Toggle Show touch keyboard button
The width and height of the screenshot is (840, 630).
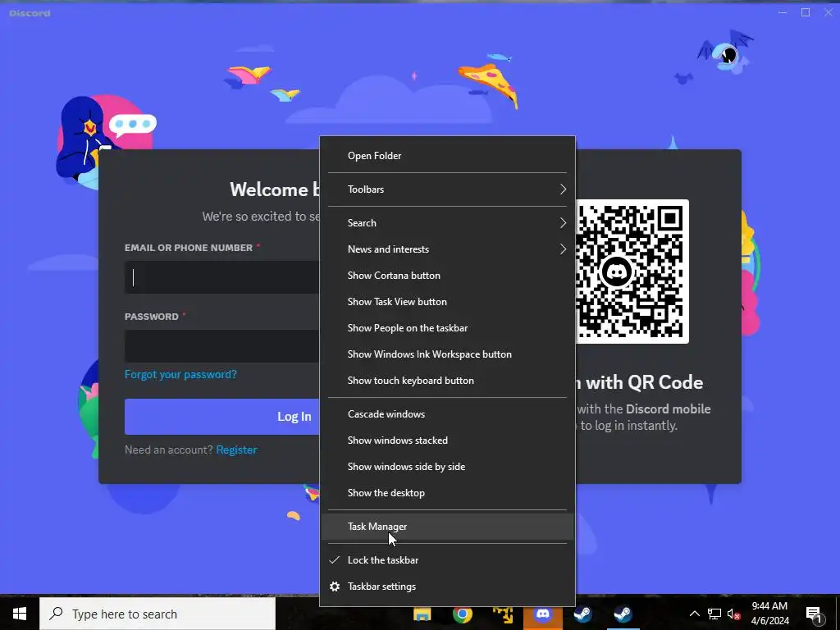tap(447, 381)
